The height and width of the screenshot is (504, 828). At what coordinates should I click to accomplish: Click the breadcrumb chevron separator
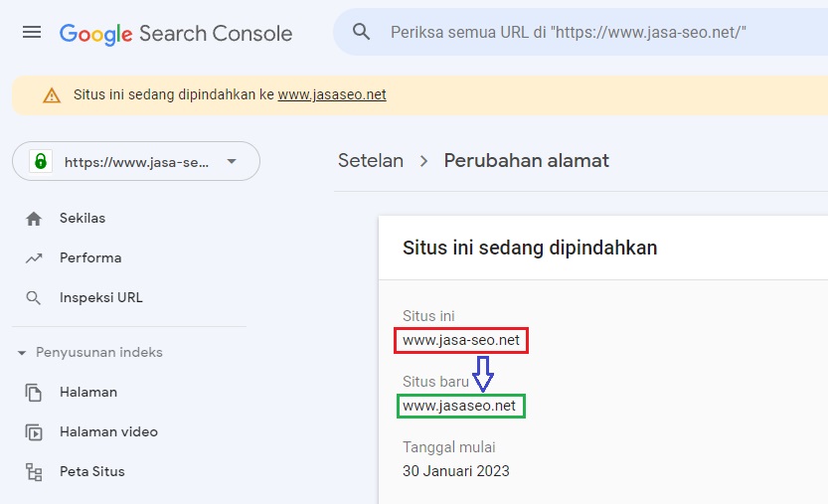[423, 161]
